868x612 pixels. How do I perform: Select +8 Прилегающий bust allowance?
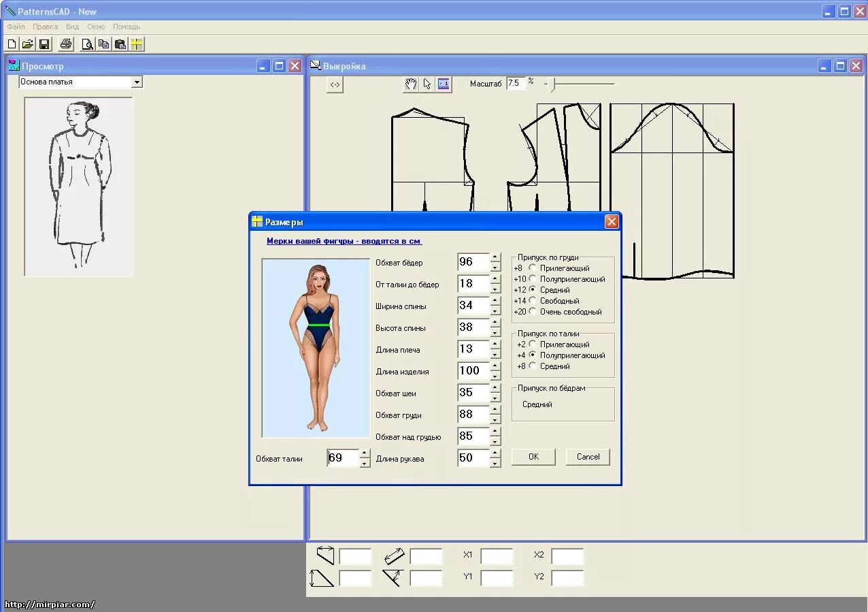(x=533, y=268)
